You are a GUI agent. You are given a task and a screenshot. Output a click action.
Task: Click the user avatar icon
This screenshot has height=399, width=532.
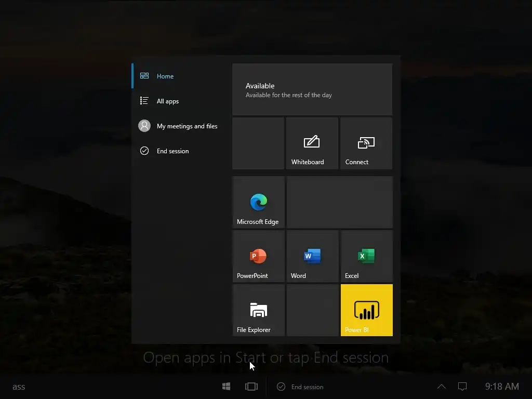point(144,126)
